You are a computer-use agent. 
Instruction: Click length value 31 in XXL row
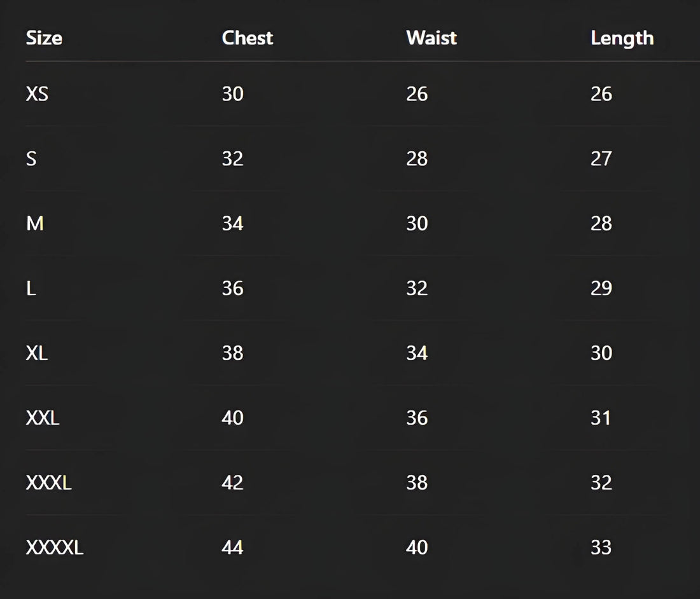[601, 418]
